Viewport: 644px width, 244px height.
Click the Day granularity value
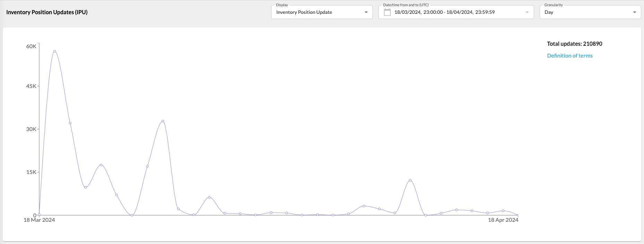coord(549,12)
